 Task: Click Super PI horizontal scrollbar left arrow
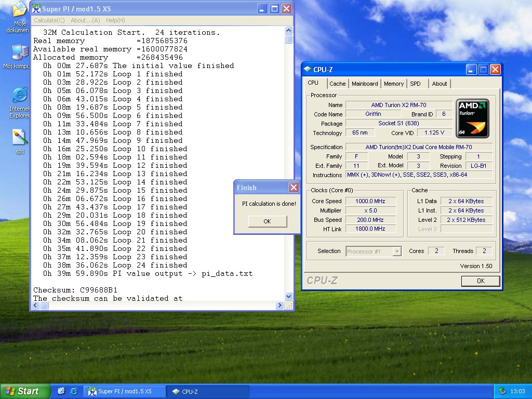(x=36, y=305)
